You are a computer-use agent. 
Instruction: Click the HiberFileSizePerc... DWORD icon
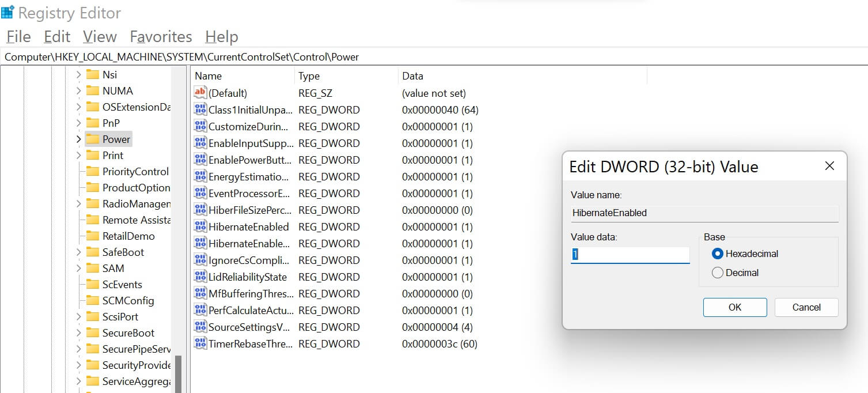pyautogui.click(x=200, y=210)
